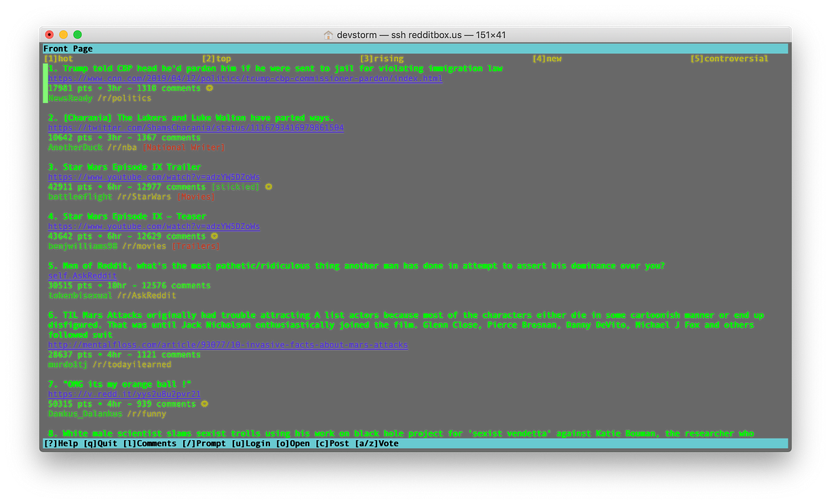Click [/]Prompt in the bottom bar
Screen dimensions: 831x504
coord(204,444)
